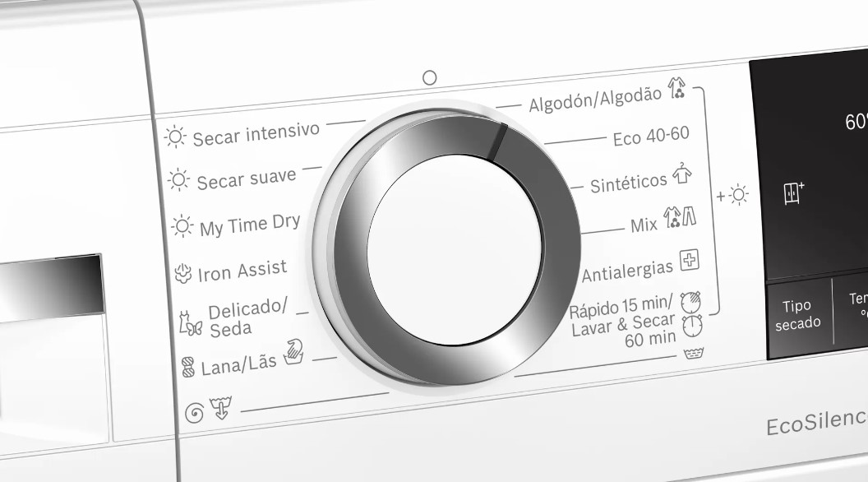Select the My Time Dry sun icon
The height and width of the screenshot is (482, 868).
[x=182, y=226]
